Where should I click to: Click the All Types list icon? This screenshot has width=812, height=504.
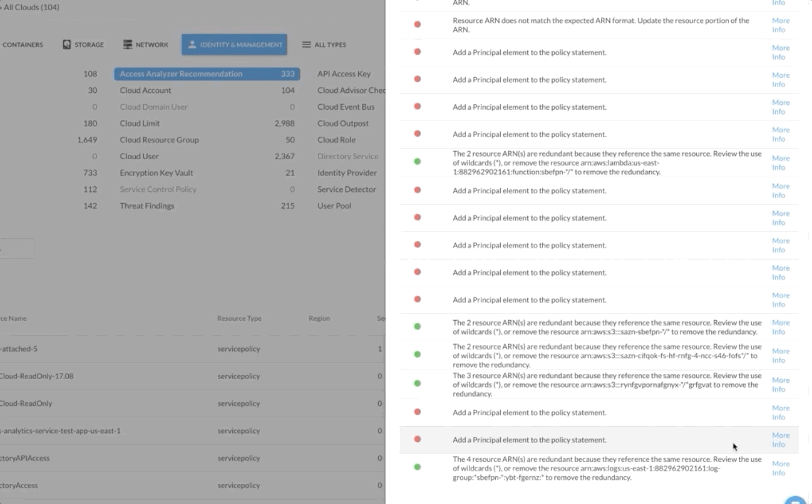pos(306,45)
